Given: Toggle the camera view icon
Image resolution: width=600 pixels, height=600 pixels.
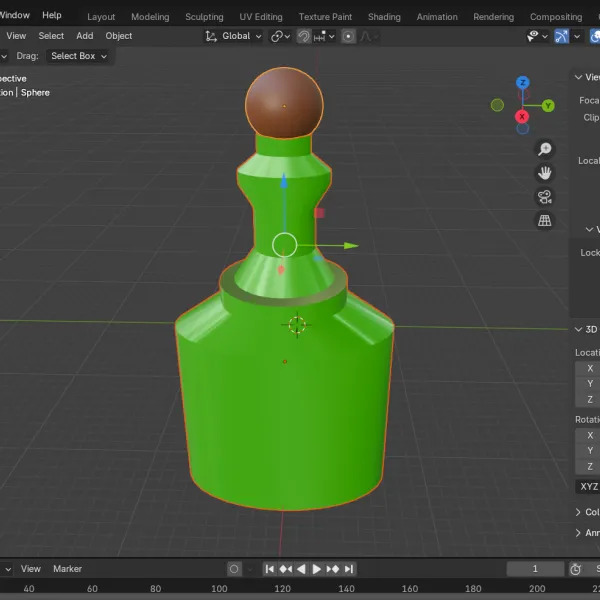Looking at the screenshot, I should (x=545, y=197).
